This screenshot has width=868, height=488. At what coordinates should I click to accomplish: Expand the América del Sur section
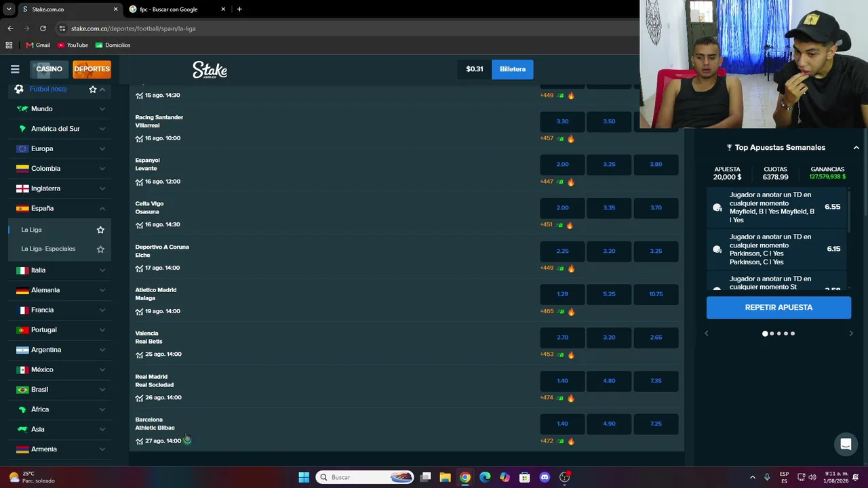[x=102, y=129]
